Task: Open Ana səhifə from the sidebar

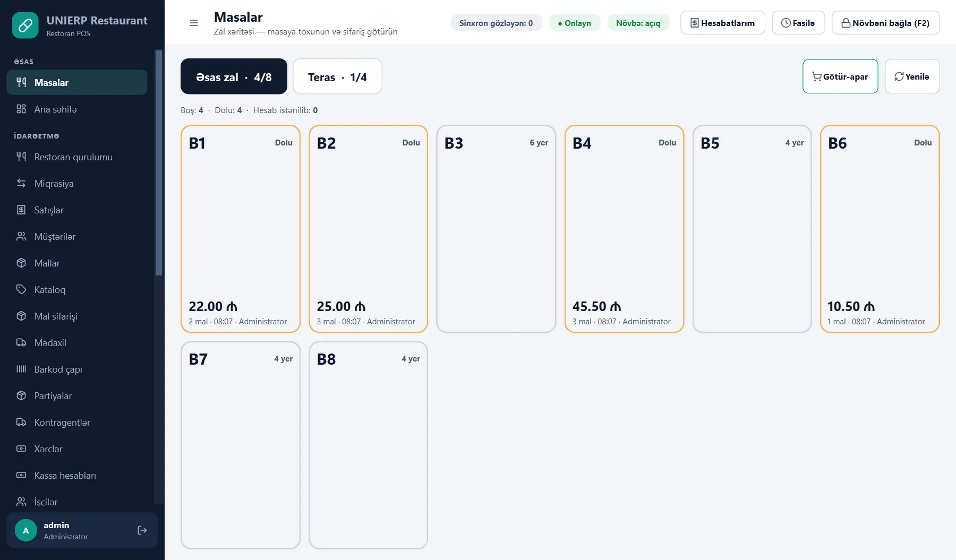Action: (77, 109)
